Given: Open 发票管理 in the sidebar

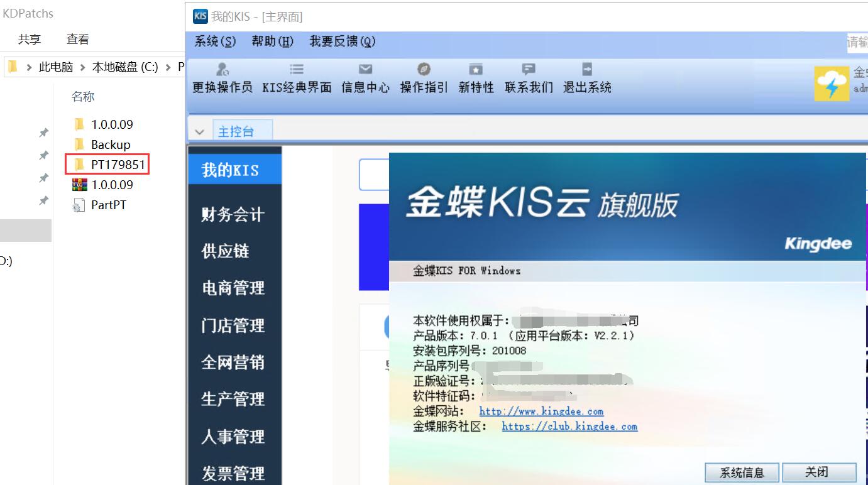Looking at the screenshot, I should coord(234,472).
